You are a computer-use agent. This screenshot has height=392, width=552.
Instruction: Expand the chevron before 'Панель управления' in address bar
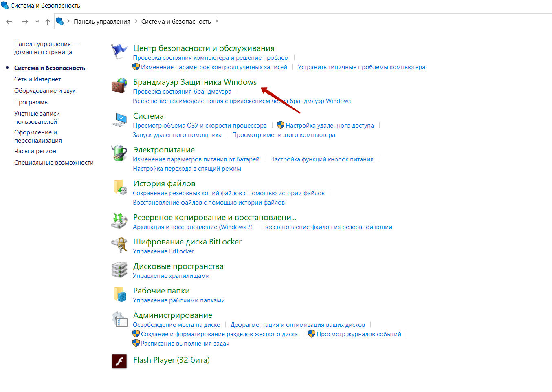(68, 21)
